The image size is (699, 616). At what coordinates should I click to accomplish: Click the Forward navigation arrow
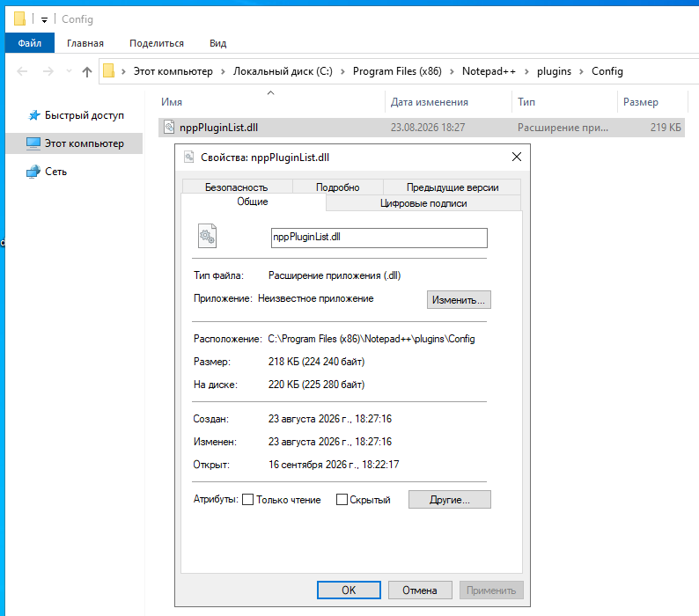48,71
